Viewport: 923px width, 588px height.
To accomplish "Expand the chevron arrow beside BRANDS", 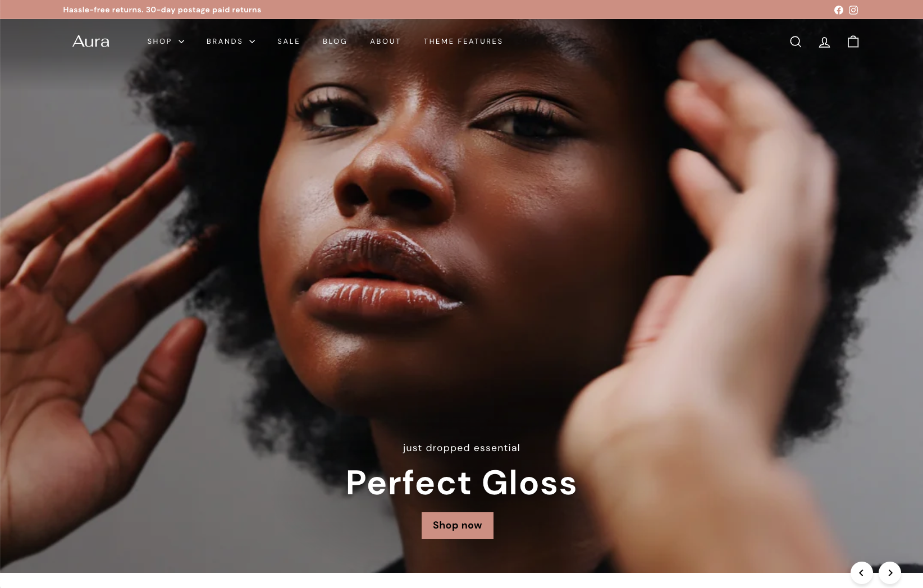I will pos(252,42).
